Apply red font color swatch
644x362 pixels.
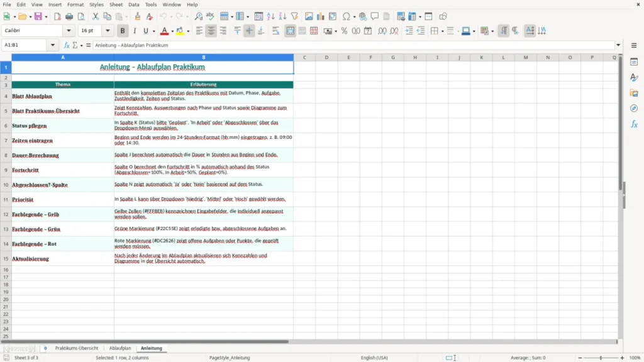pos(164,31)
